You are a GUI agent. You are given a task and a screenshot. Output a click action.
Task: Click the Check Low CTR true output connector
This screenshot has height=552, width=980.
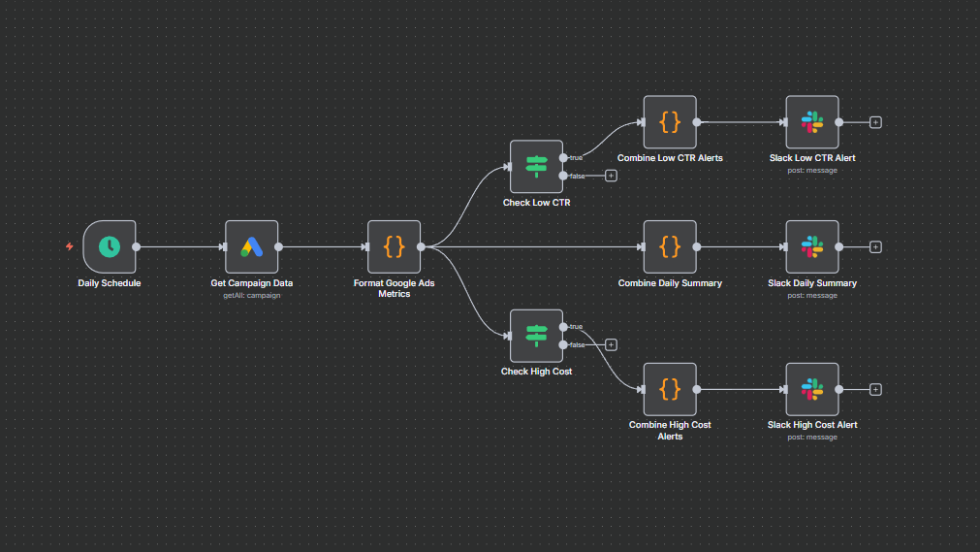(x=563, y=157)
